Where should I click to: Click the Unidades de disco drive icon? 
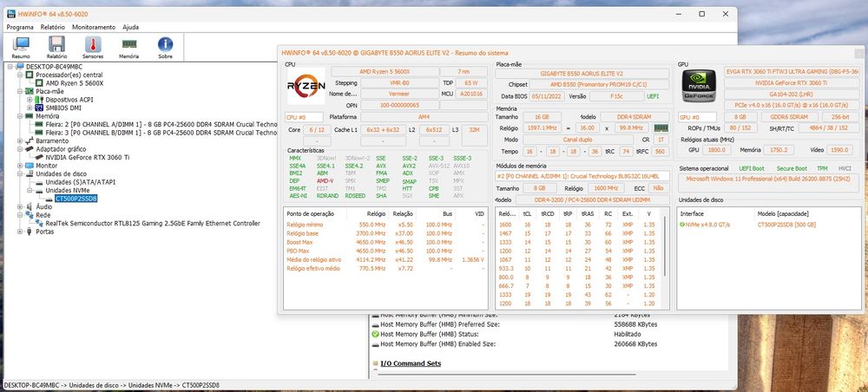point(29,173)
